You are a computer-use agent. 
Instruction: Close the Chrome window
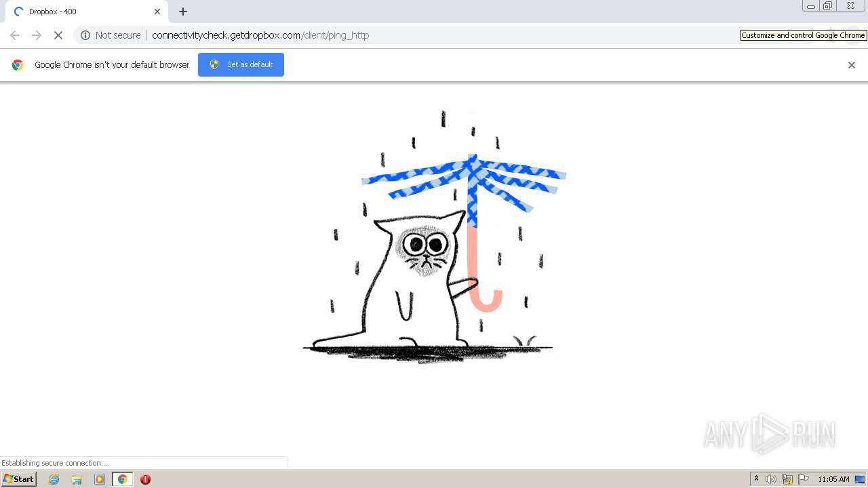click(x=851, y=6)
